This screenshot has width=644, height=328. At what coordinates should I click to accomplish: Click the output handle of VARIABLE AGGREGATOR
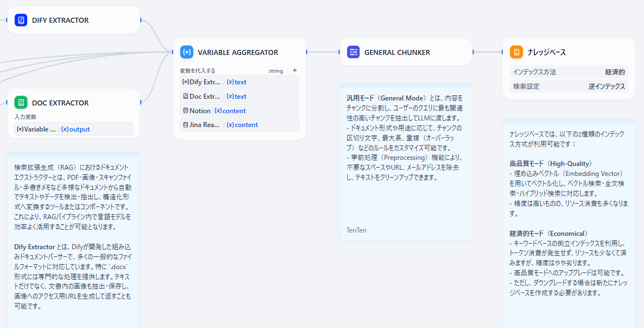pos(307,52)
